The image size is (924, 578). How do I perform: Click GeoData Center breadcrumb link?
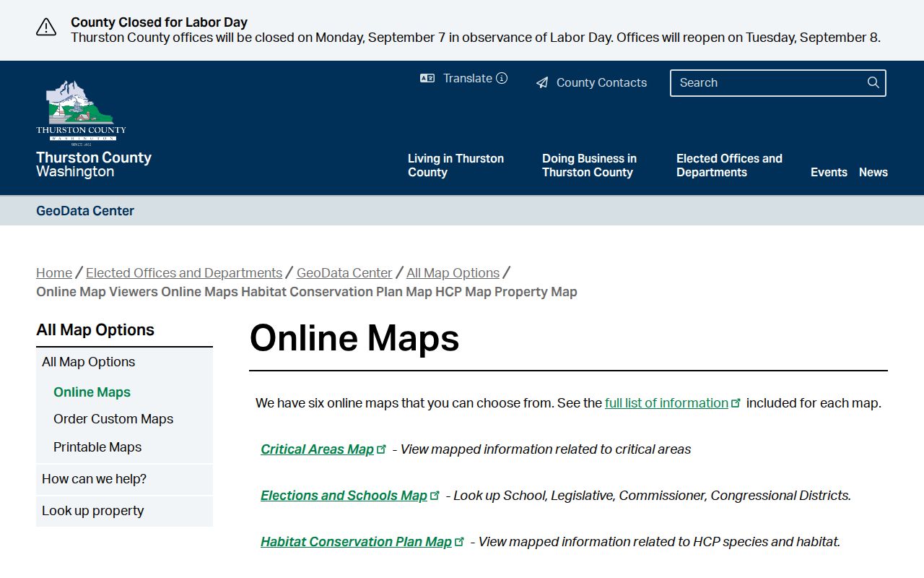coord(344,273)
